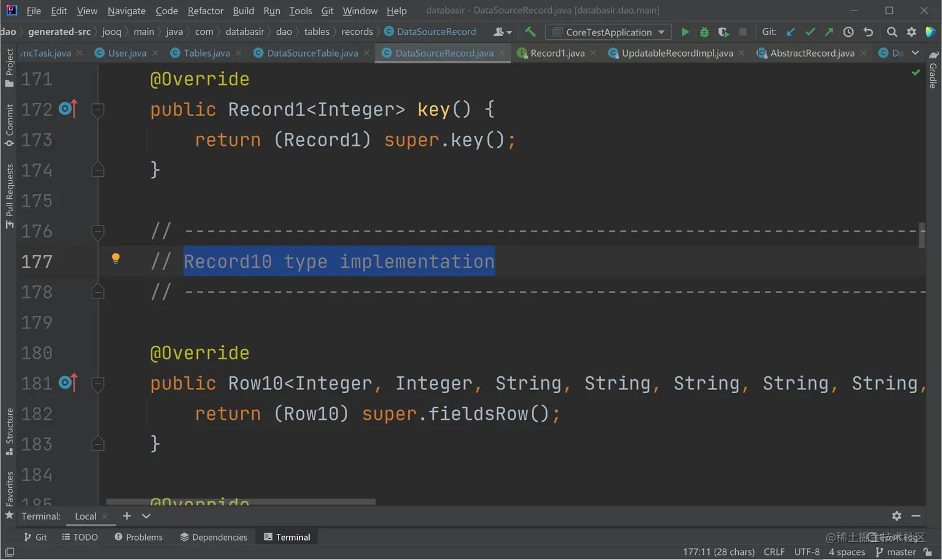Click the Git update project arrow
The width and height of the screenshot is (942, 560).
tap(791, 32)
